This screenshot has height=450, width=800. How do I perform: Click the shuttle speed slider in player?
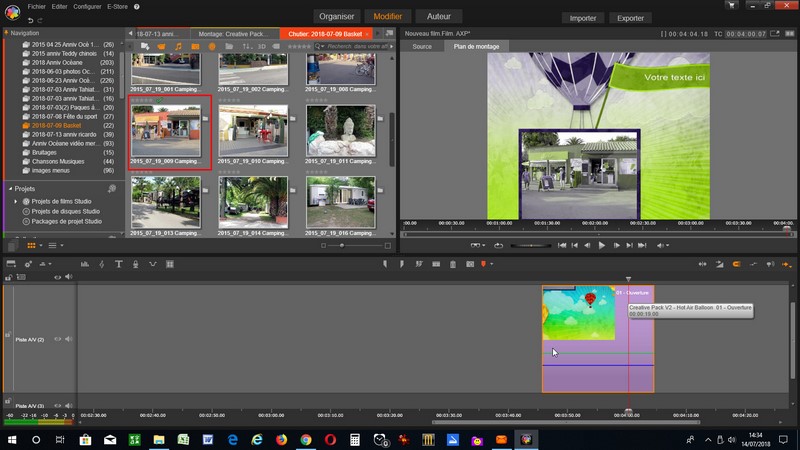coord(531,245)
